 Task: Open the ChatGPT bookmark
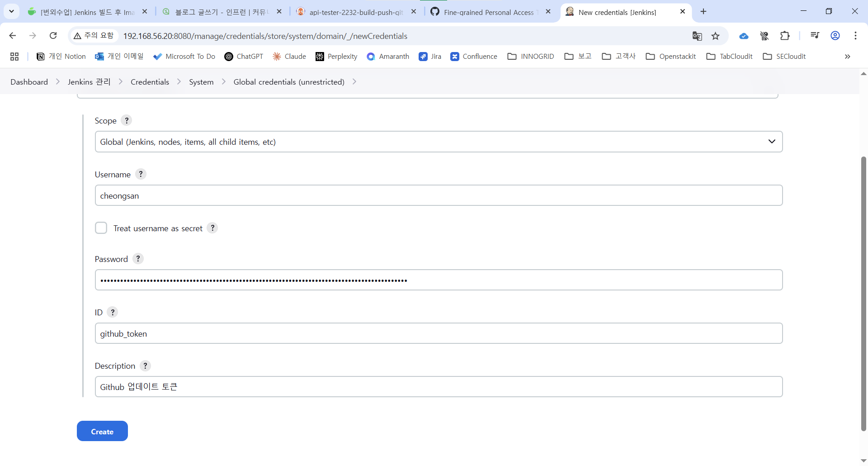pos(244,57)
